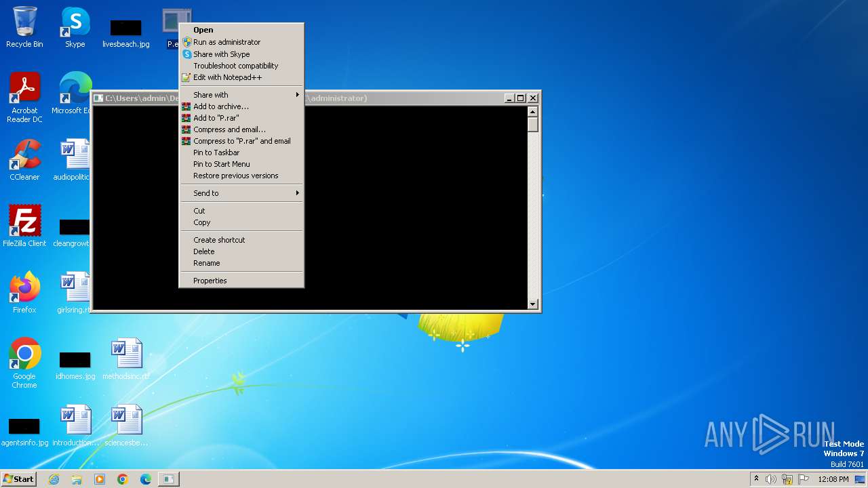The image size is (868, 488).
Task: Select agentsinfo.jpg file icon
Action: [x=24, y=431]
